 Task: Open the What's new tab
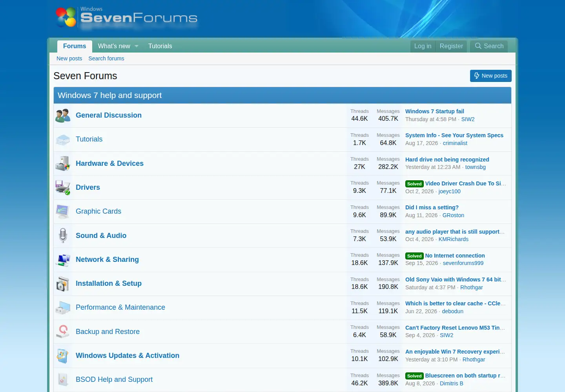114,46
